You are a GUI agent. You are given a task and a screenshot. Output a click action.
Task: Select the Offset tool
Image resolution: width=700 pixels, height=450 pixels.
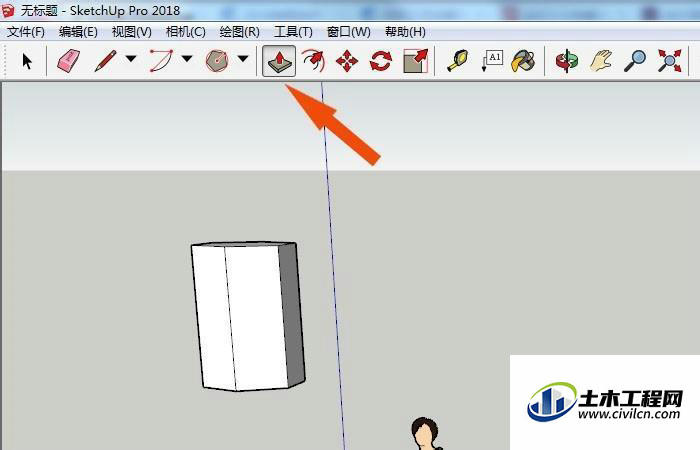point(313,61)
